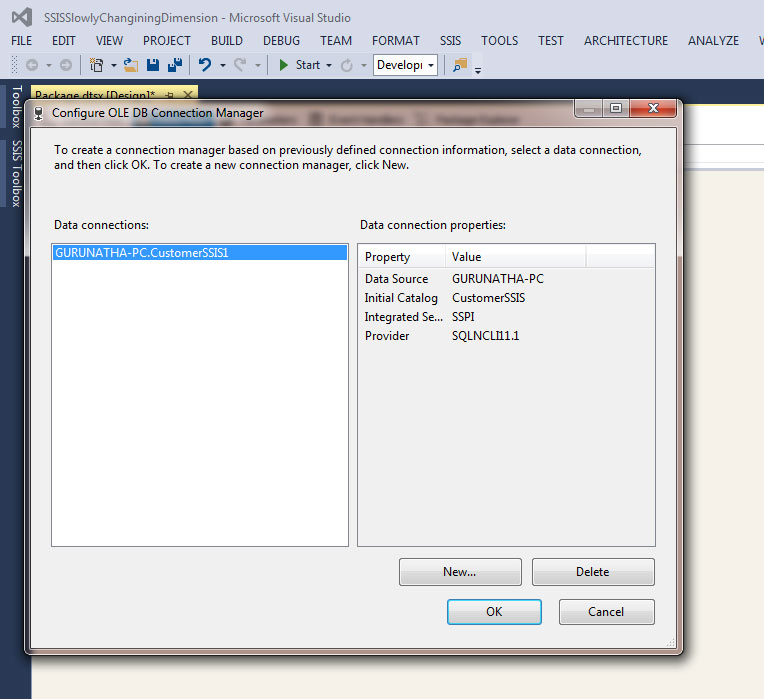Screen dimensions: 764x699
Task: Open the Undo history dropdown arrow
Action: pos(223,65)
